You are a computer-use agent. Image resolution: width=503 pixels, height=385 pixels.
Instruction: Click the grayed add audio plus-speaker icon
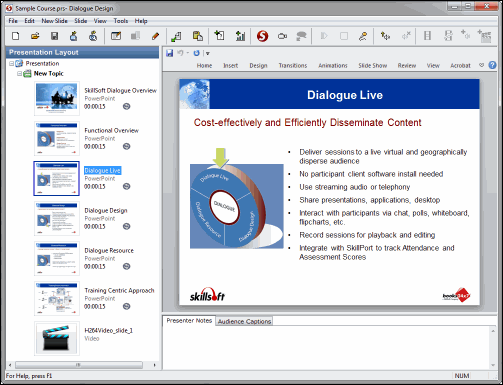pyautogui.click(x=465, y=34)
